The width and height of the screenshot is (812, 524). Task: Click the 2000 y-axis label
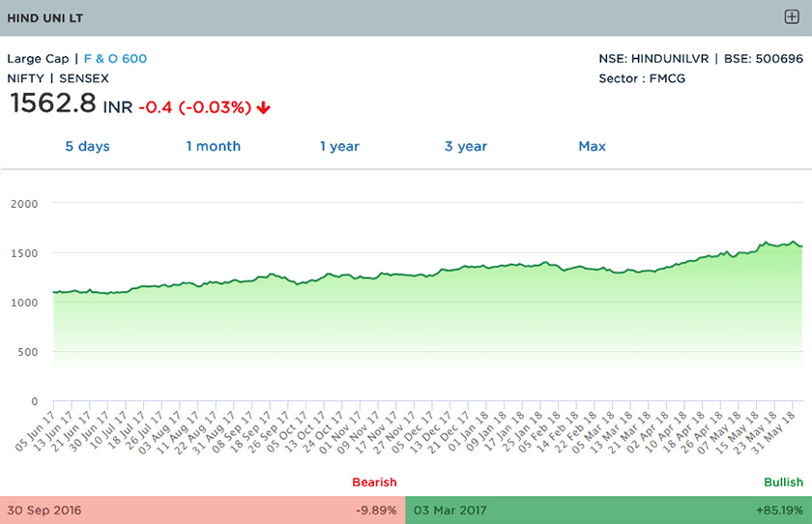coord(24,204)
